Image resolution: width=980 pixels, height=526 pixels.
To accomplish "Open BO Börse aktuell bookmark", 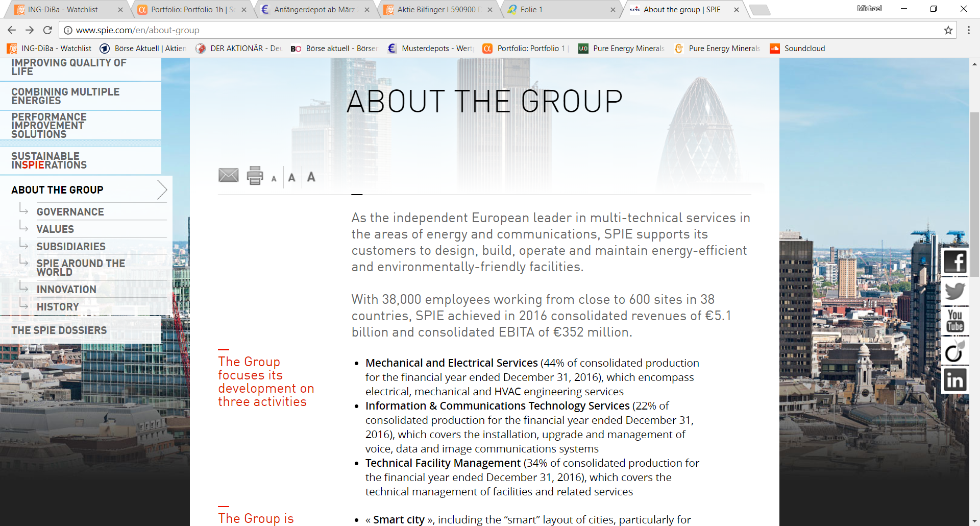I will pyautogui.click(x=334, y=49).
